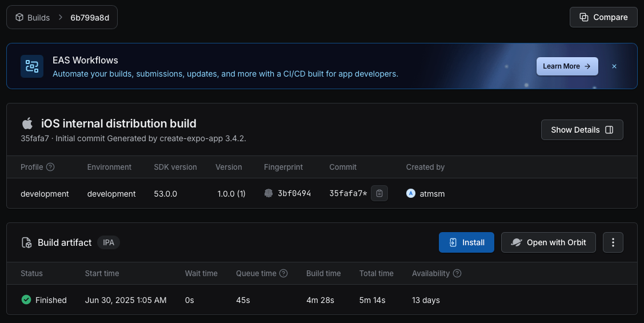Click Show Details button
The width and height of the screenshot is (644, 323).
coord(582,130)
